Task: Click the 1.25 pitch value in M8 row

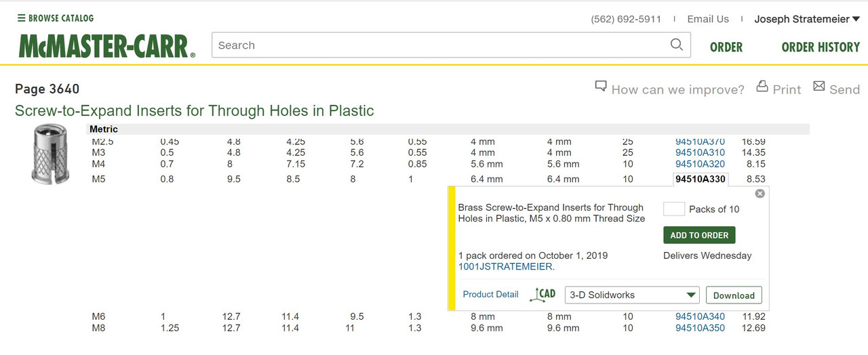Action: [x=170, y=328]
